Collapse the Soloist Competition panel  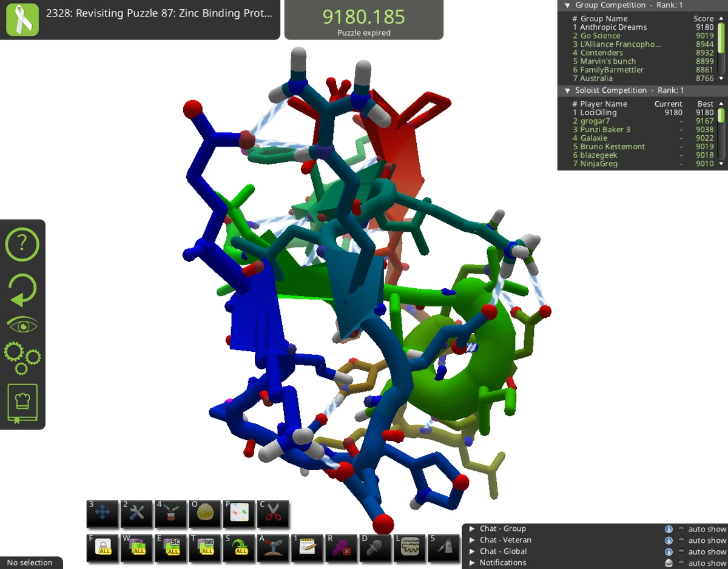click(567, 90)
